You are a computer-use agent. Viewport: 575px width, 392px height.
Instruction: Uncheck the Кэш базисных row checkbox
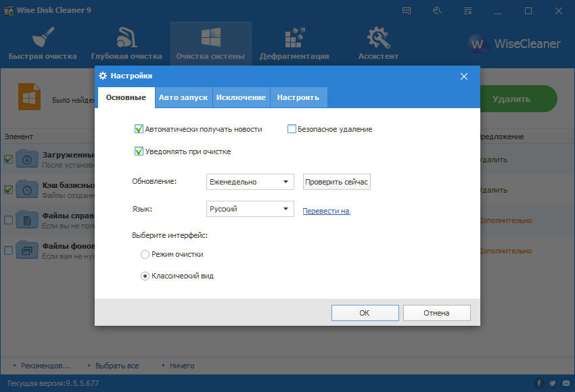[8, 189]
